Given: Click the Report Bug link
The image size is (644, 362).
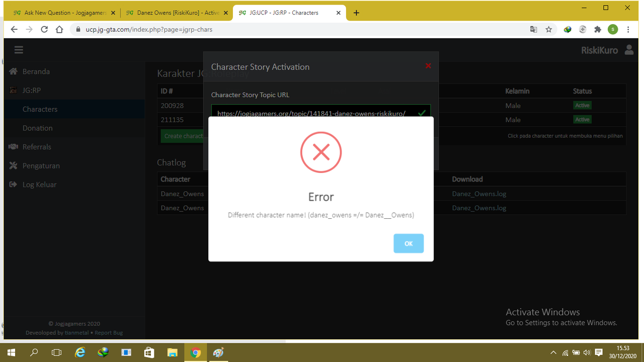Looking at the screenshot, I should tap(109, 333).
